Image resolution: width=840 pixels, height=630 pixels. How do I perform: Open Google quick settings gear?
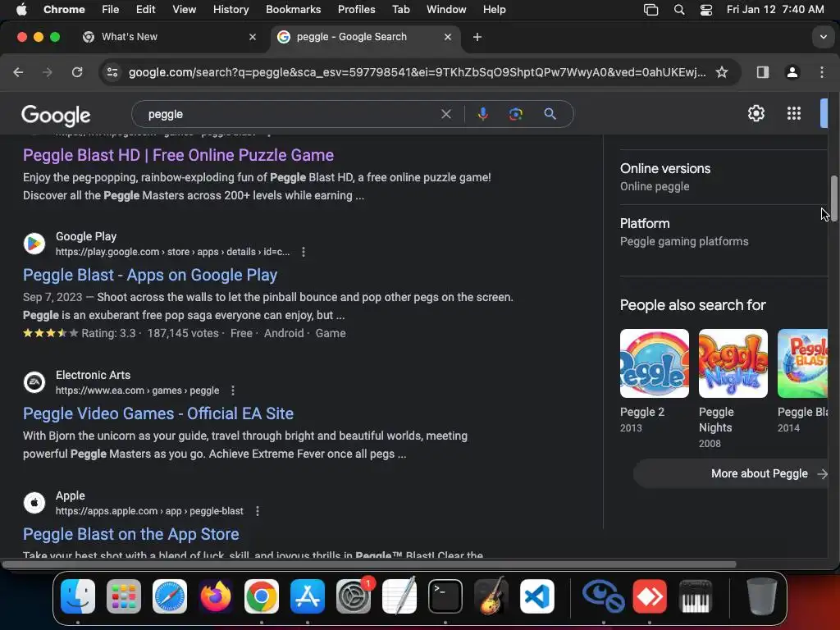(x=756, y=113)
